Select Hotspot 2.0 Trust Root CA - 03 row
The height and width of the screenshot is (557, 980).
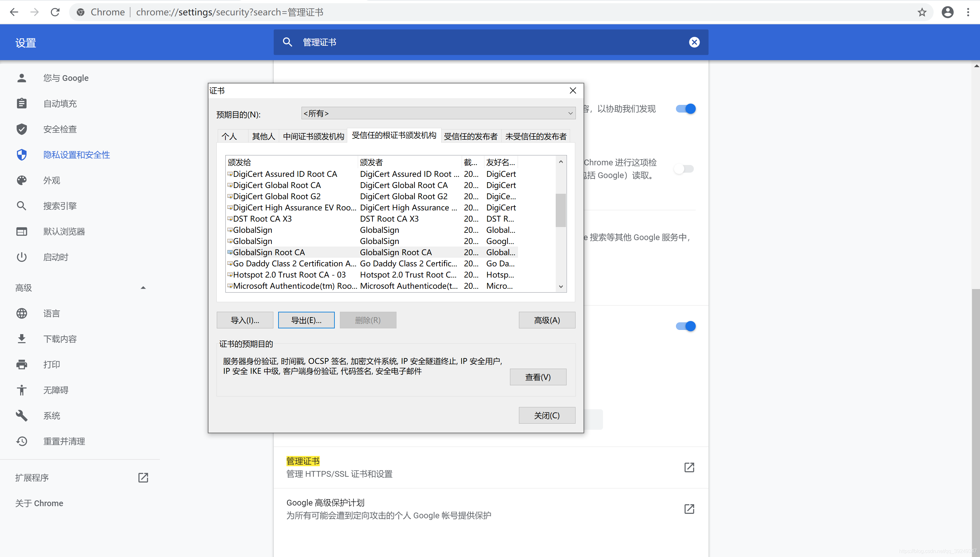click(372, 275)
